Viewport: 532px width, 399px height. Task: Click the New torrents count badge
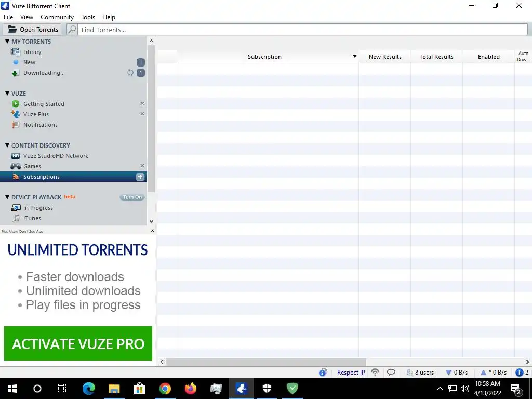140,62
